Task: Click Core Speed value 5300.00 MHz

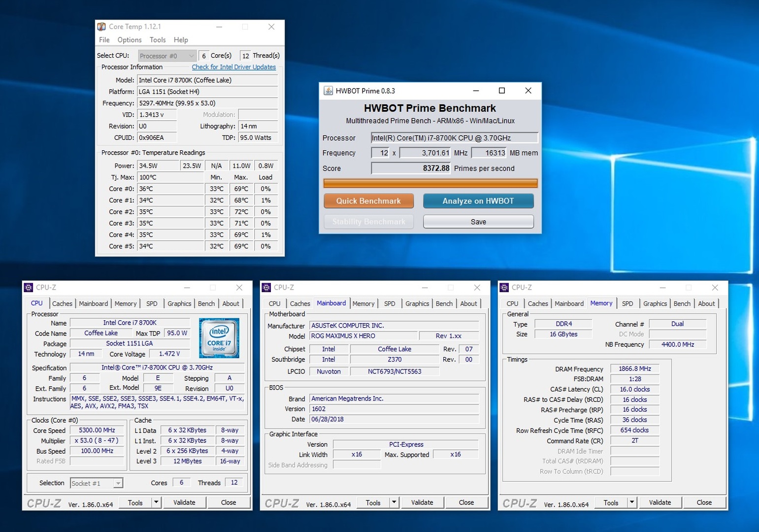Action: [x=97, y=431]
